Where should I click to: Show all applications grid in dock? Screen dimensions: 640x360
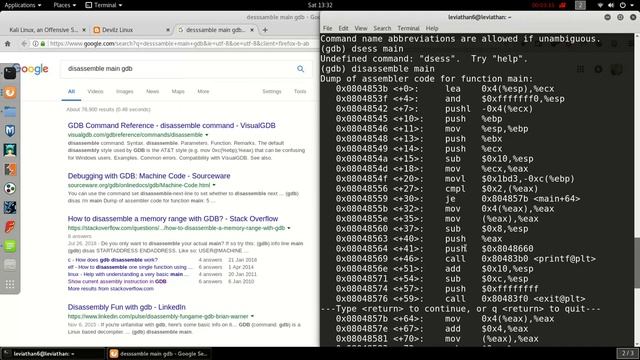10,284
